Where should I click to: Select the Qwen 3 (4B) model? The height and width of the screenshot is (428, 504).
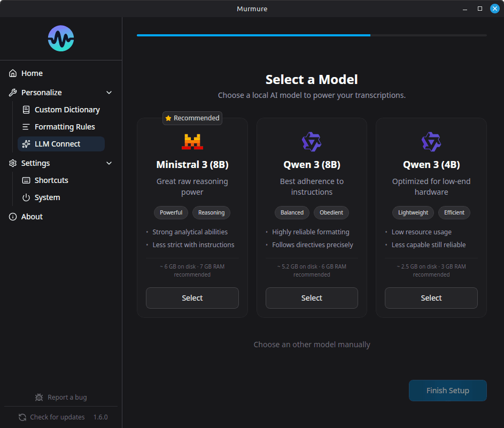(x=431, y=298)
